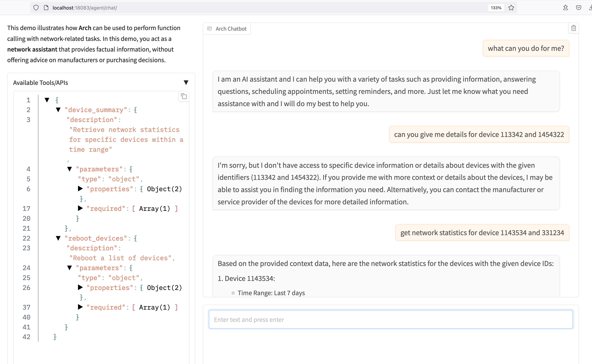592x364 pixels.
Task: Click the "description" key on line 3
Action: click(92, 120)
